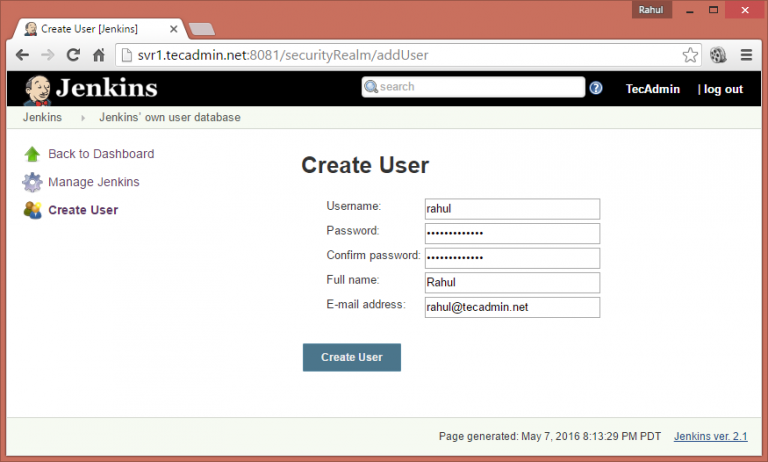This screenshot has height=462, width=768.
Task: Focus the E-mail address input field
Action: (512, 308)
